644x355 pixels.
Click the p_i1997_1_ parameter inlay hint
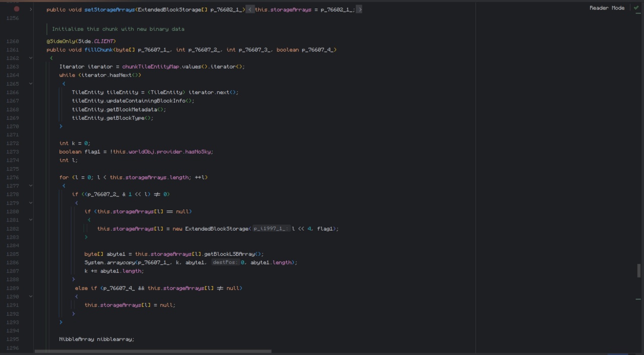pos(271,229)
